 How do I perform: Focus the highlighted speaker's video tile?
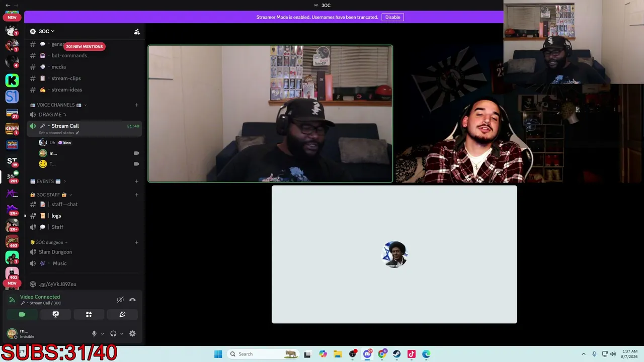point(270,114)
